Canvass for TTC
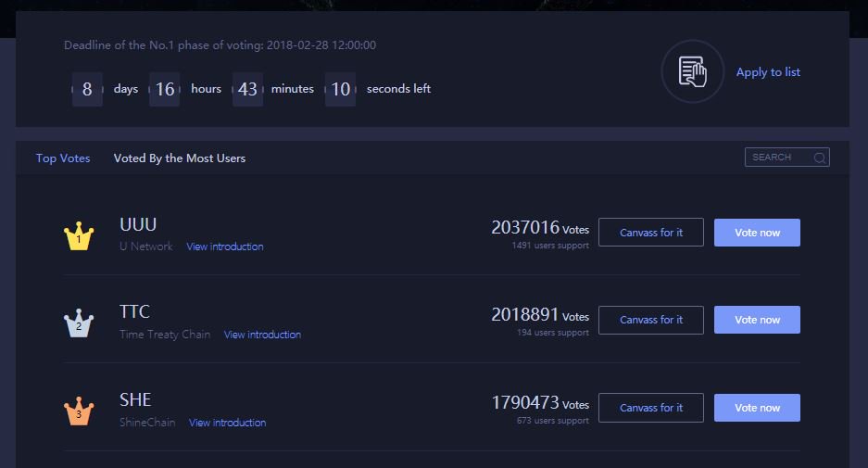 [x=651, y=320]
